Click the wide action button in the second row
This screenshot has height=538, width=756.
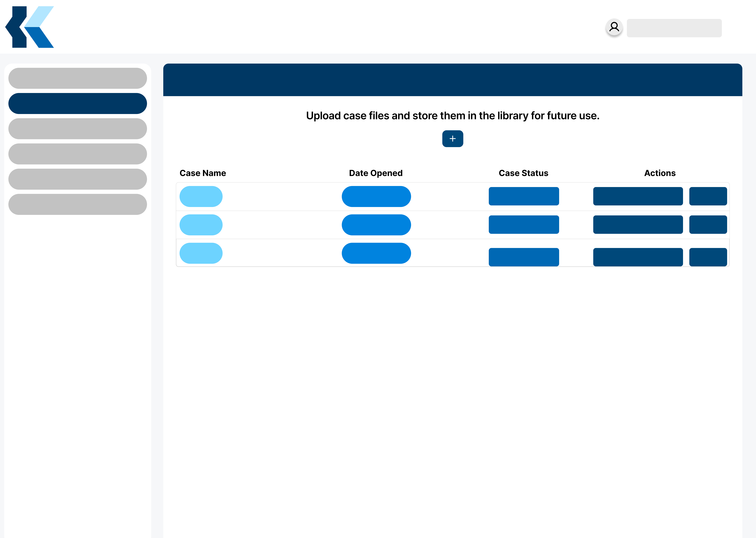click(638, 225)
